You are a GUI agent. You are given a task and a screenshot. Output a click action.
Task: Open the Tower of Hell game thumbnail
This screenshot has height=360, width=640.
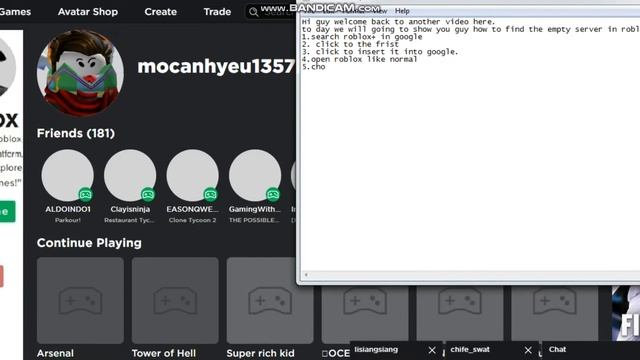click(175, 300)
